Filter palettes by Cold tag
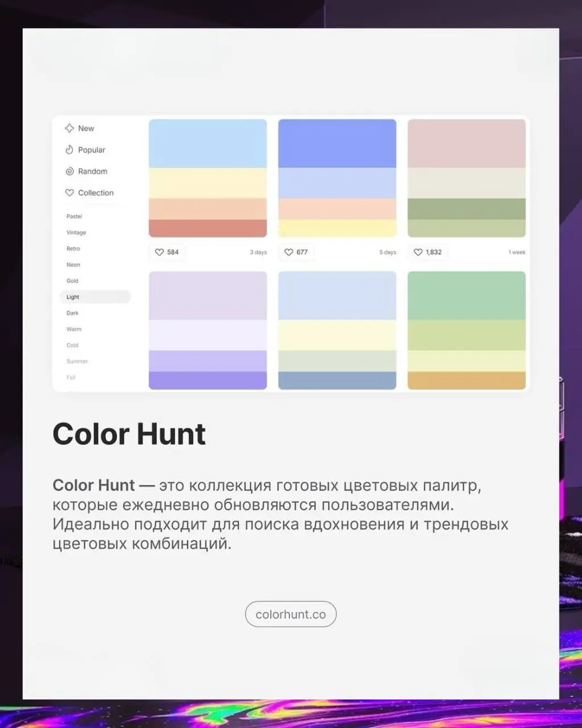 [73, 345]
